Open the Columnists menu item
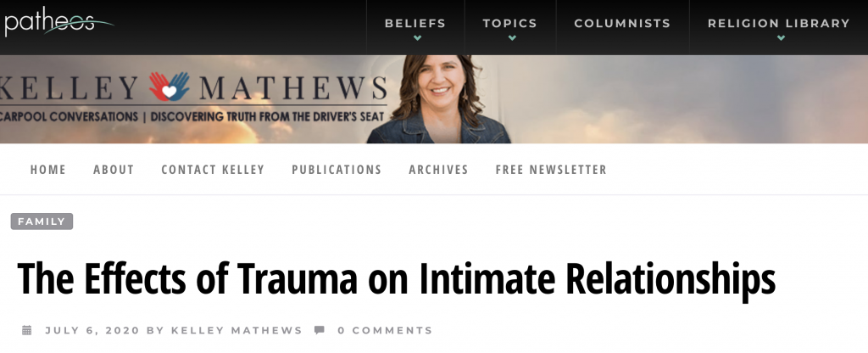 622,23
